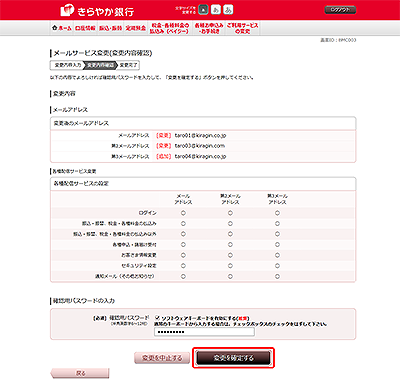Select ログイン circle under メールアドレス column

183,213
